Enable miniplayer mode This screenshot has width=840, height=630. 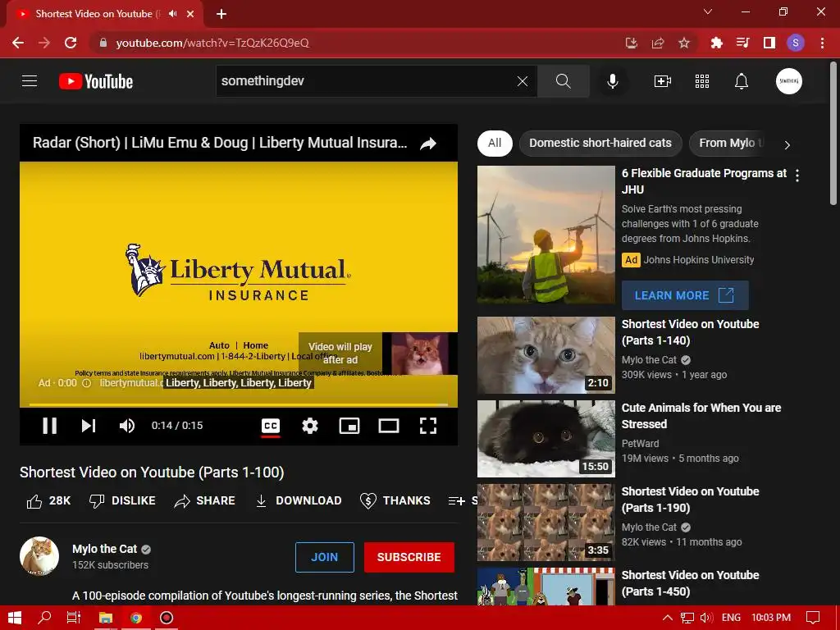pos(349,426)
